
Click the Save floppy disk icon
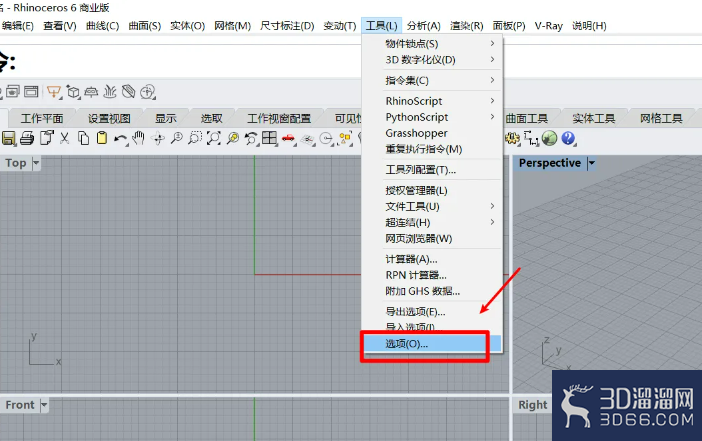[9, 138]
